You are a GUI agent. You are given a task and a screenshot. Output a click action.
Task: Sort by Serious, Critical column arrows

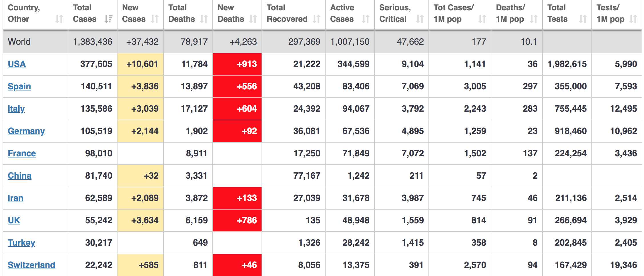420,19
